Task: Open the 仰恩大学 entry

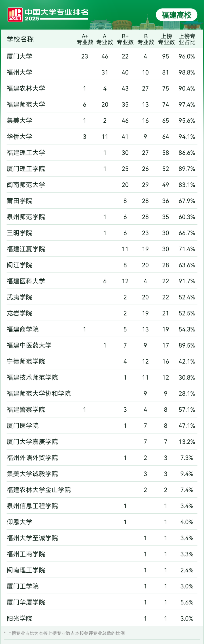Action: point(20,522)
